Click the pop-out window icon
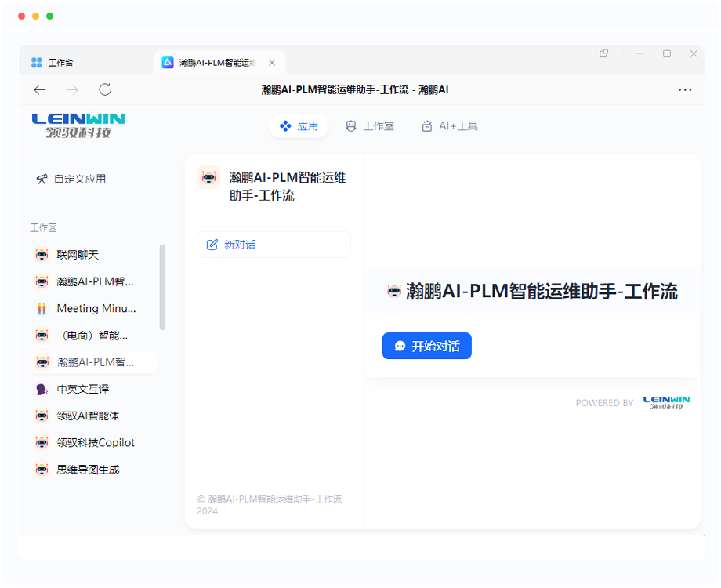Screen dimensions: 721x588 [604, 54]
